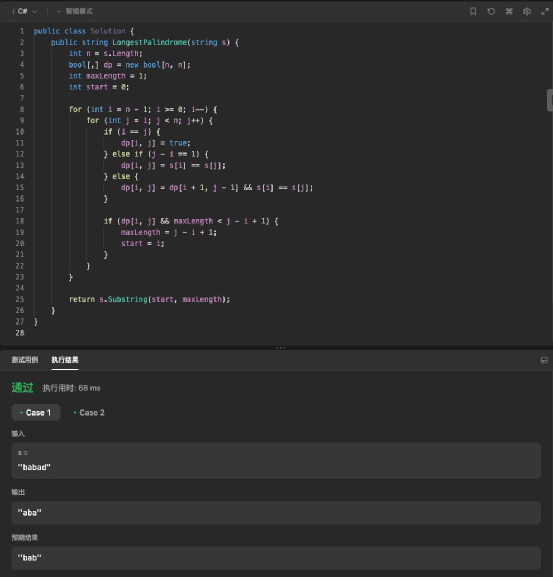Switch to the 测试用例 tab

[25, 360]
